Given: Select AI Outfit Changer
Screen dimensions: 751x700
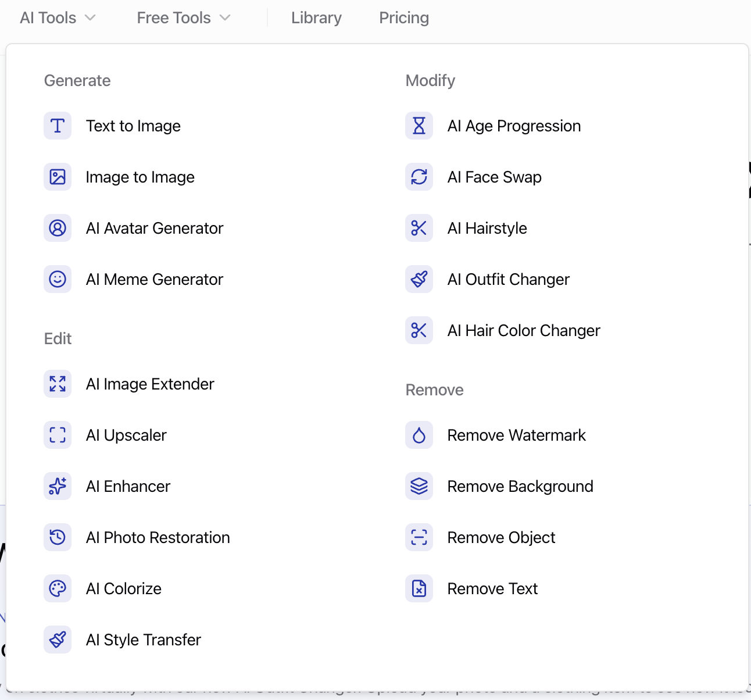Looking at the screenshot, I should tap(508, 279).
